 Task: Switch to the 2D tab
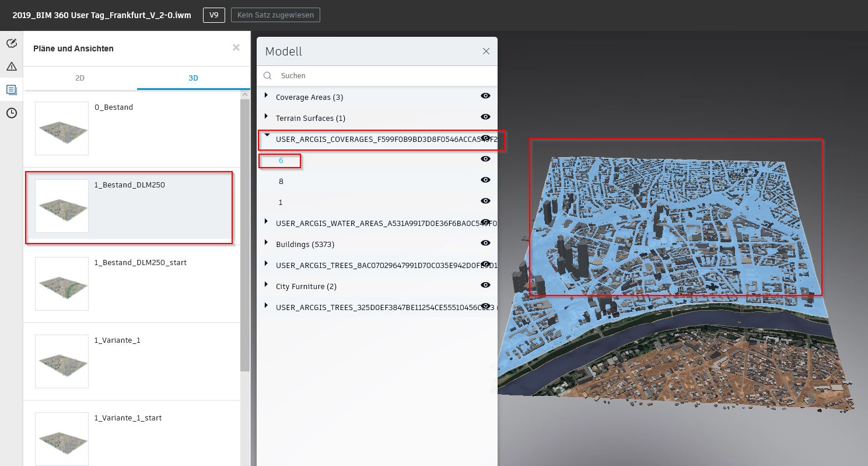[80, 78]
